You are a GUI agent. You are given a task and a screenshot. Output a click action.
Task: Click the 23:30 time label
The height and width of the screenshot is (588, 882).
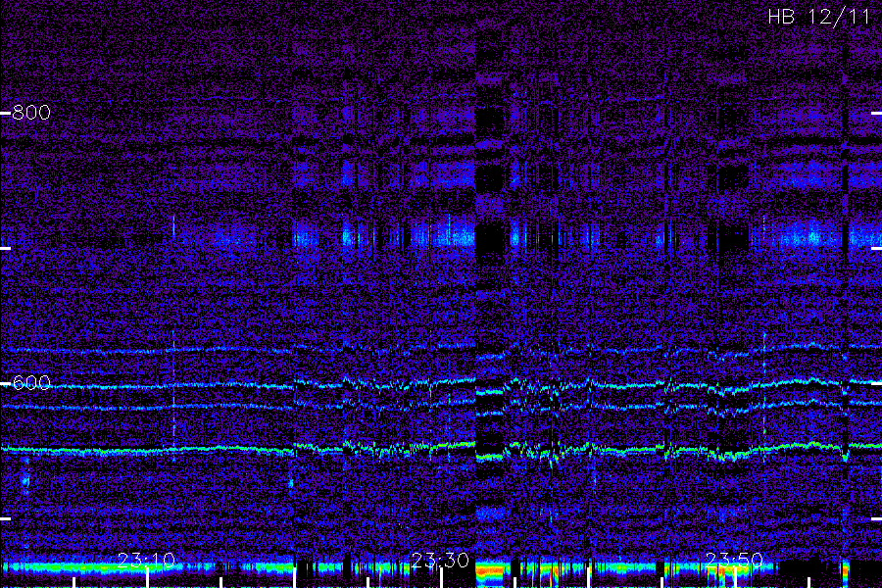[440, 560]
